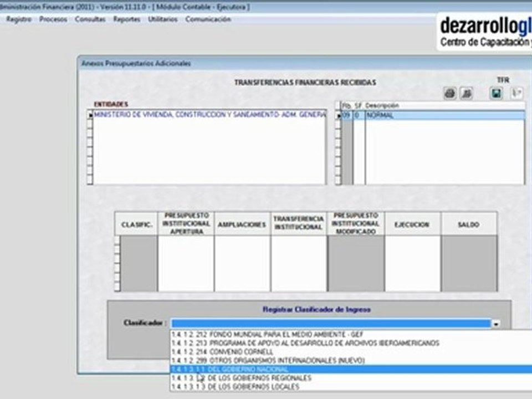Choose 1.4.1.3.1.3 De los Gobiernos Locales
The height and width of the screenshot is (399, 532).
(351, 387)
